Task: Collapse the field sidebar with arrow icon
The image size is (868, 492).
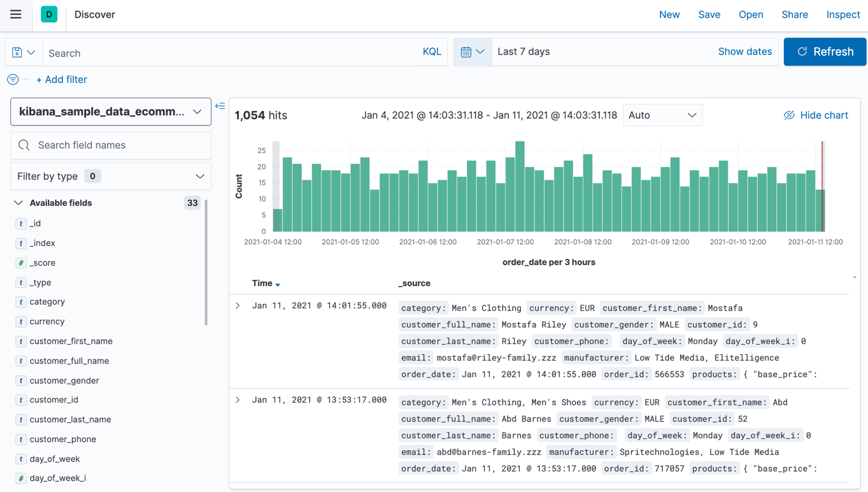Action: point(220,106)
